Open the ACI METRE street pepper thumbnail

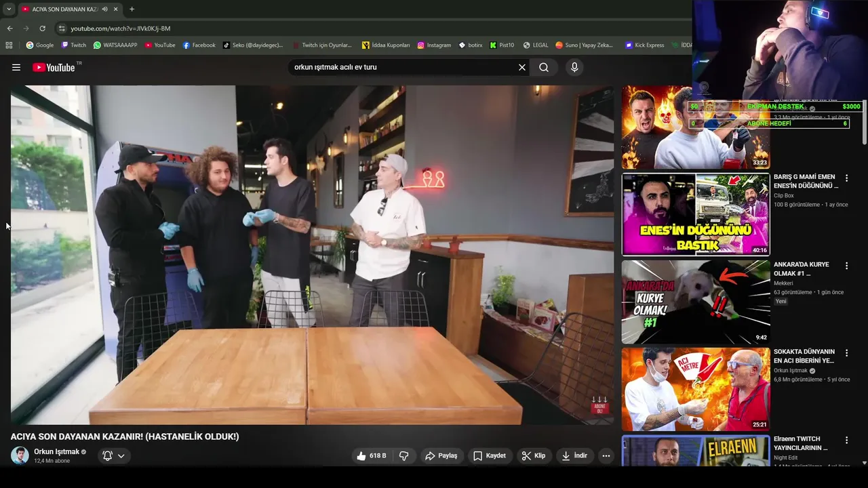tap(696, 389)
